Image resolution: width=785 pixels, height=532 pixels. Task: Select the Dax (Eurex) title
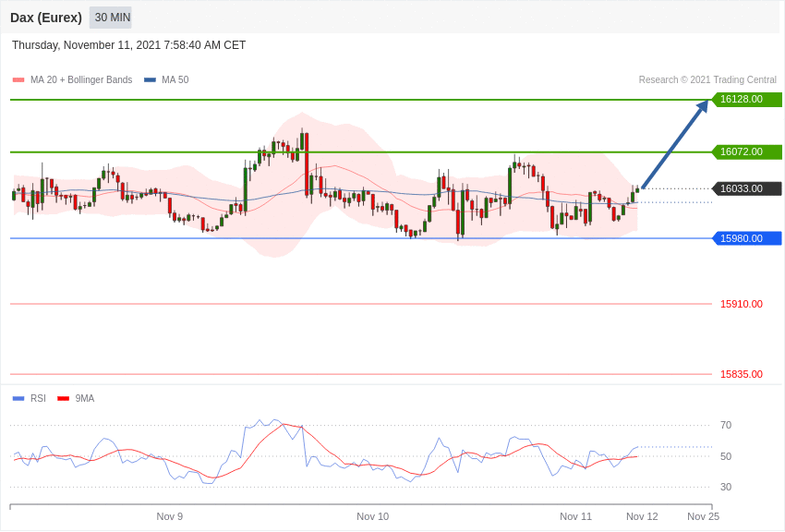(46, 18)
